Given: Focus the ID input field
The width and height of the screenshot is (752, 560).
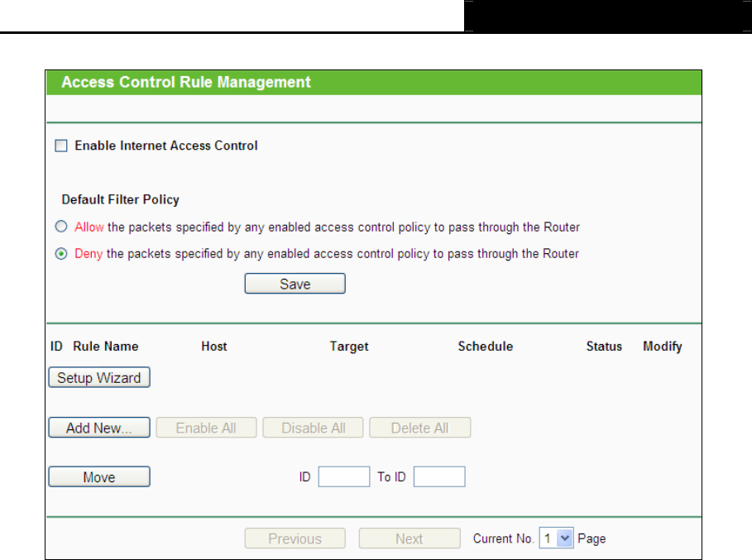Looking at the screenshot, I should point(344,476).
